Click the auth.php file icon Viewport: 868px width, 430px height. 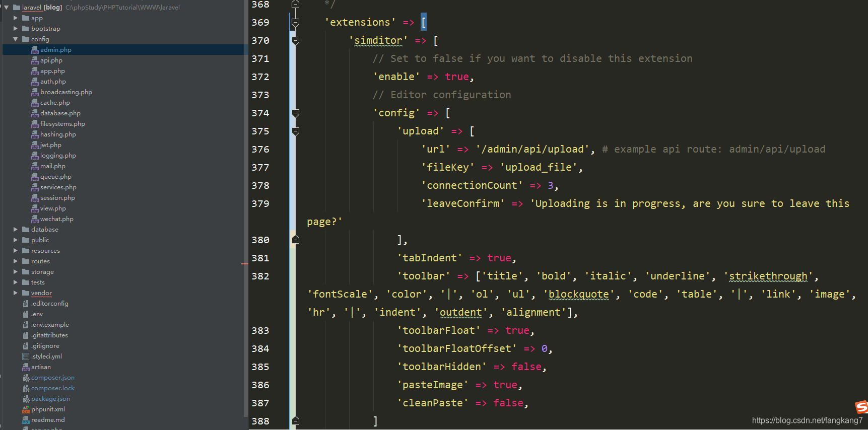point(35,82)
